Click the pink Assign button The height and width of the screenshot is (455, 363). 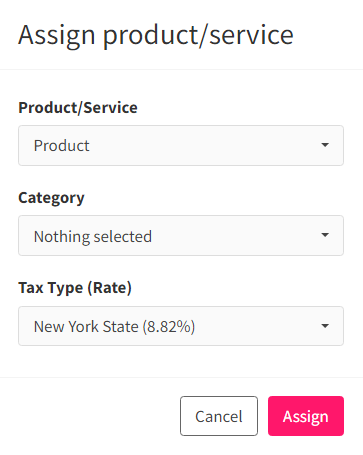pyautogui.click(x=306, y=416)
